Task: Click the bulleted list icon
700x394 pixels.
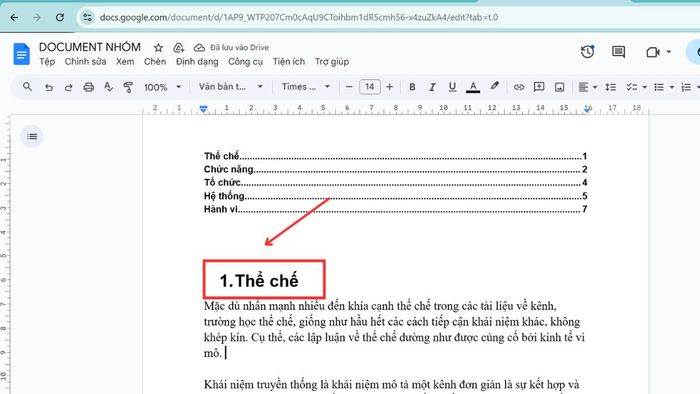Action: click(659, 87)
